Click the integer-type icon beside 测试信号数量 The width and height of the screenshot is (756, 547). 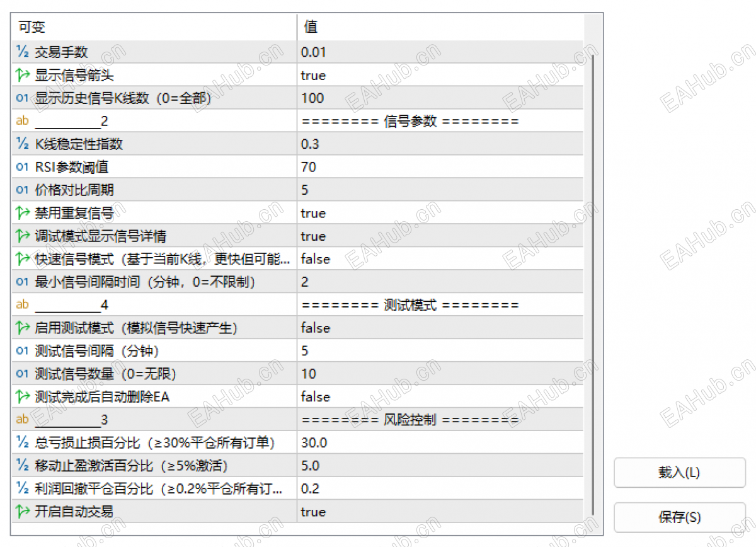[x=23, y=374]
